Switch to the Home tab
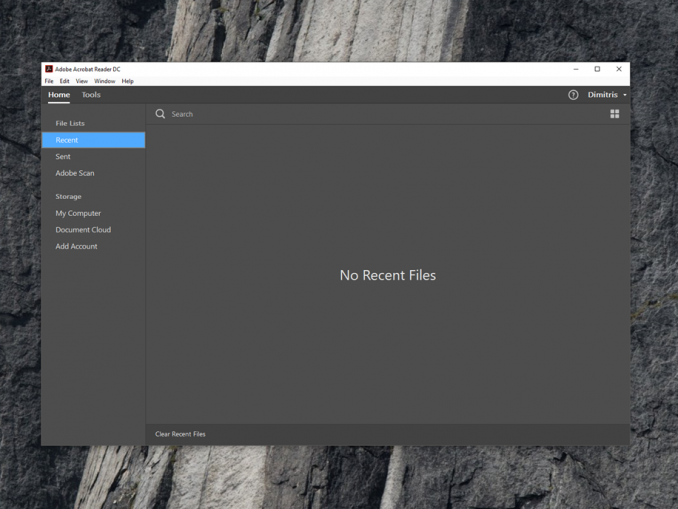 [x=59, y=95]
